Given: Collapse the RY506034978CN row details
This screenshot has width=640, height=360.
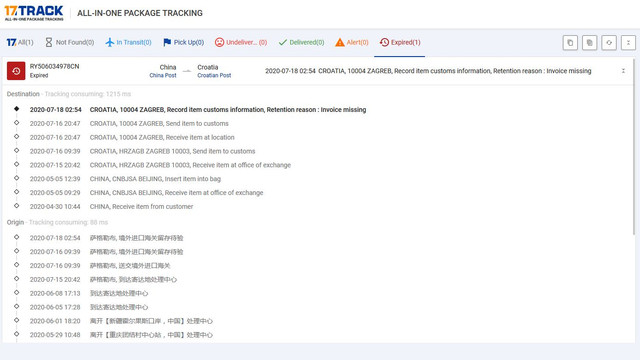Looking at the screenshot, I should tap(623, 71).
